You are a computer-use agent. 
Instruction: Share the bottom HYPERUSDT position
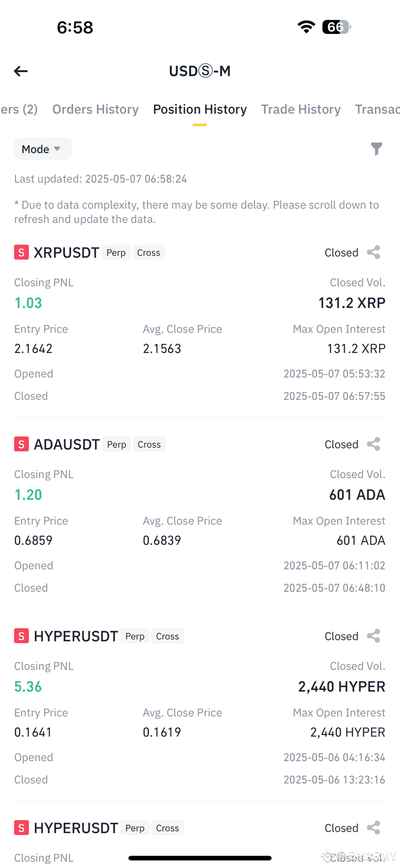[x=373, y=828]
